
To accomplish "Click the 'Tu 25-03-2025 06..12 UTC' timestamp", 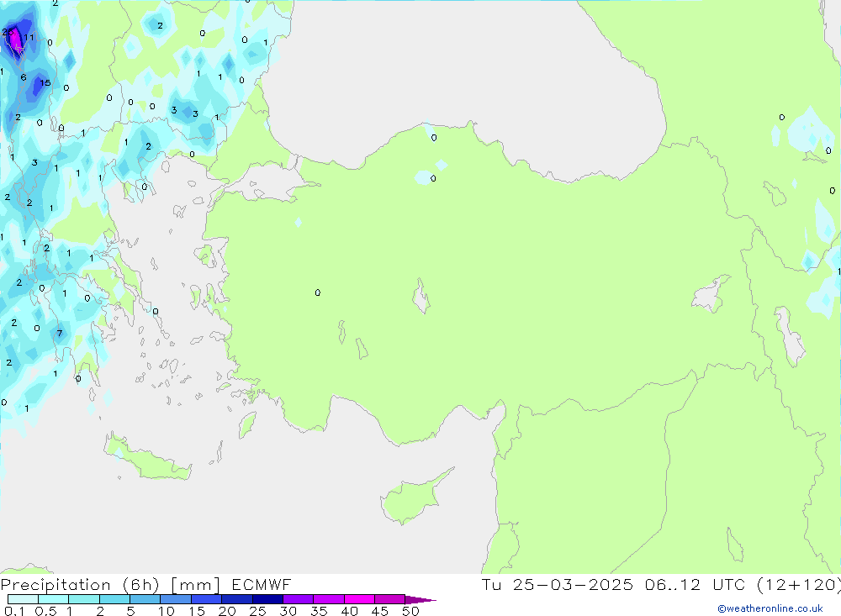I will pyautogui.click(x=613, y=585).
